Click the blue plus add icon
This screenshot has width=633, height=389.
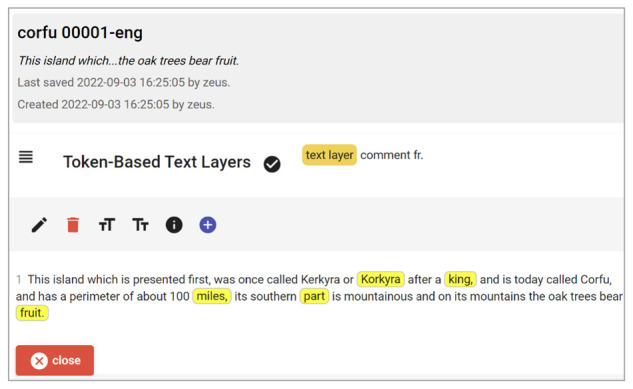[x=208, y=225]
